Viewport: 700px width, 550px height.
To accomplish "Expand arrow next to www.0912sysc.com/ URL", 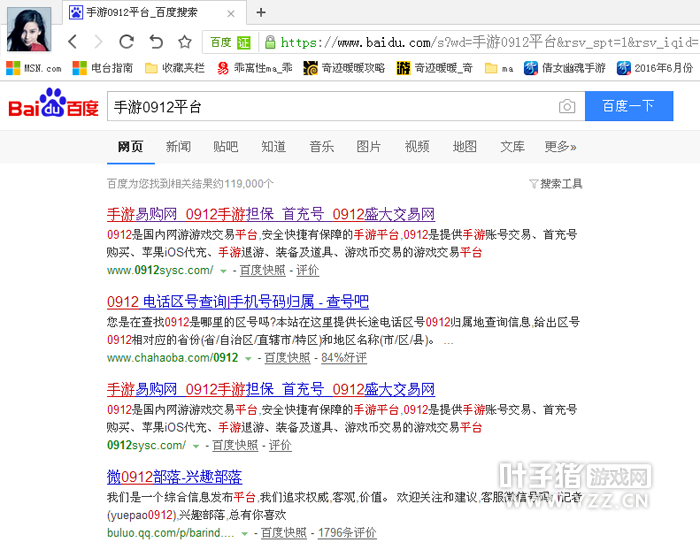I will [222, 271].
